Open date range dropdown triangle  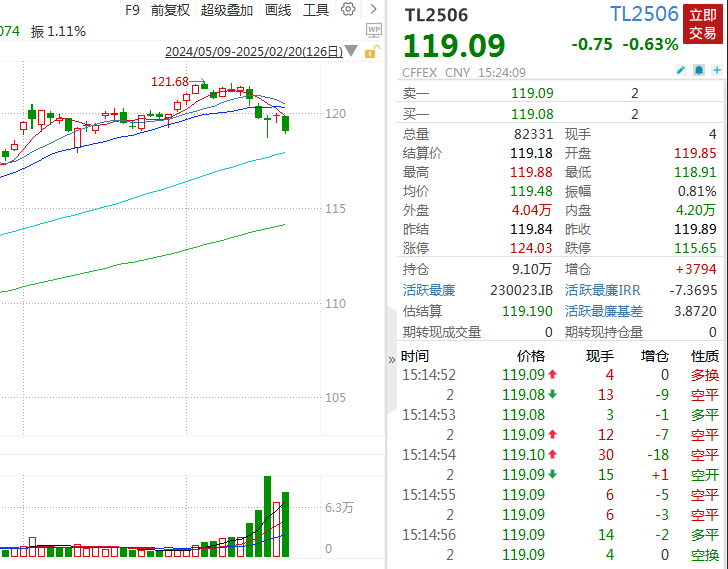click(x=351, y=51)
